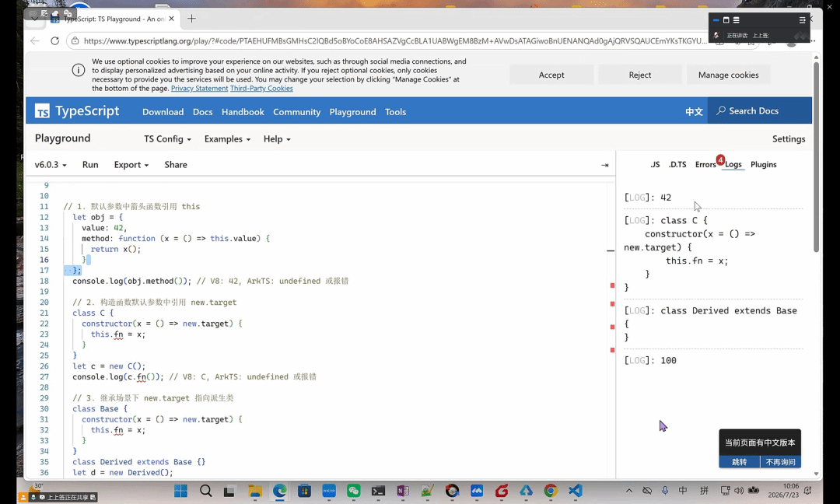Screen dimensions: 840x504
Task: Open the Tools nav link
Action: pyautogui.click(x=395, y=112)
